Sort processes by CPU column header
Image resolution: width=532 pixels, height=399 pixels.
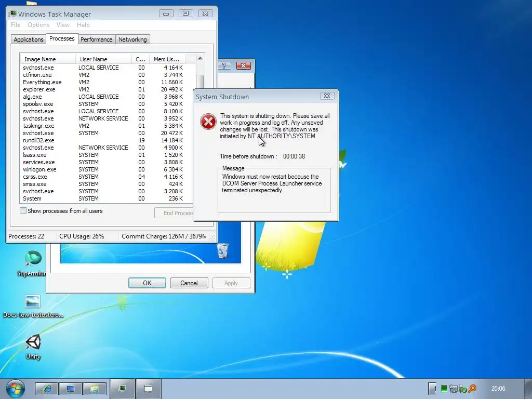[x=140, y=59]
